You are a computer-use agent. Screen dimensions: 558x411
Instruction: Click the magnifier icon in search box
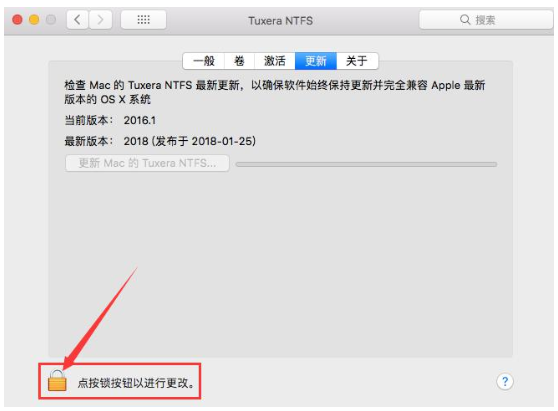[x=465, y=19]
